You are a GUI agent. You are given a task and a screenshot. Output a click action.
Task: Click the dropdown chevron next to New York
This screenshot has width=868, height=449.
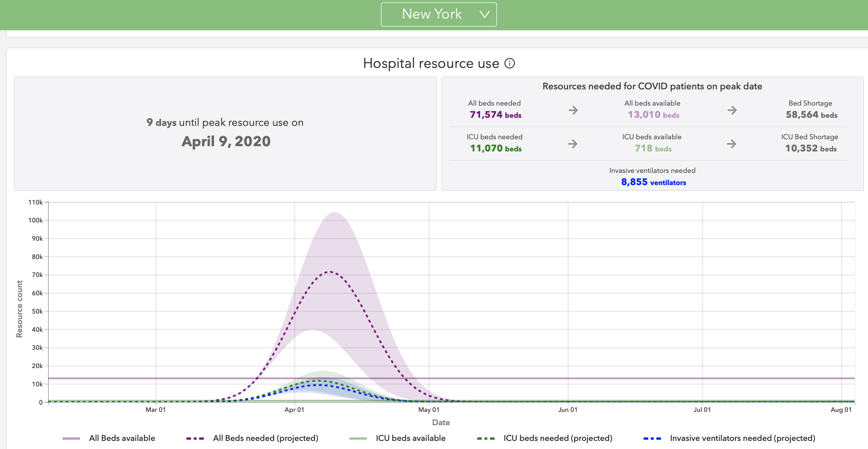point(484,15)
